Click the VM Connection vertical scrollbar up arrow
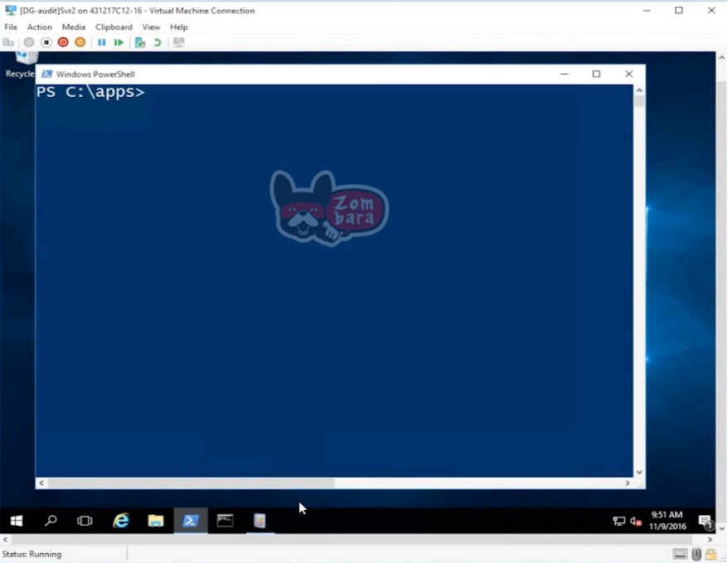The width and height of the screenshot is (728, 563). 721,57
